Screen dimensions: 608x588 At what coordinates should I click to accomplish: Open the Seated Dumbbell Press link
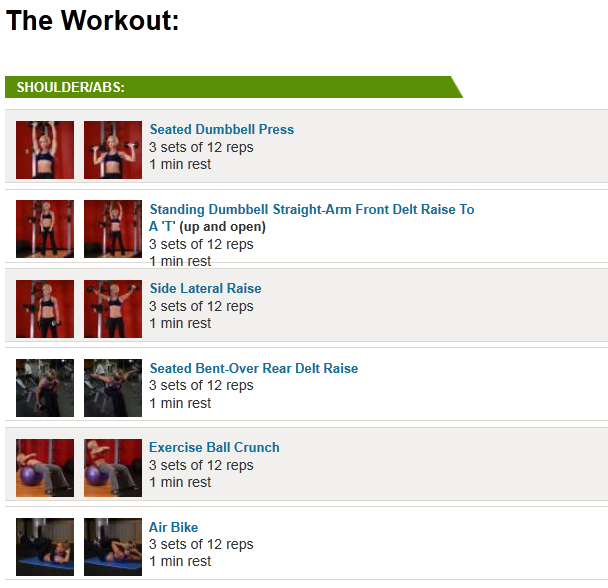click(x=221, y=129)
